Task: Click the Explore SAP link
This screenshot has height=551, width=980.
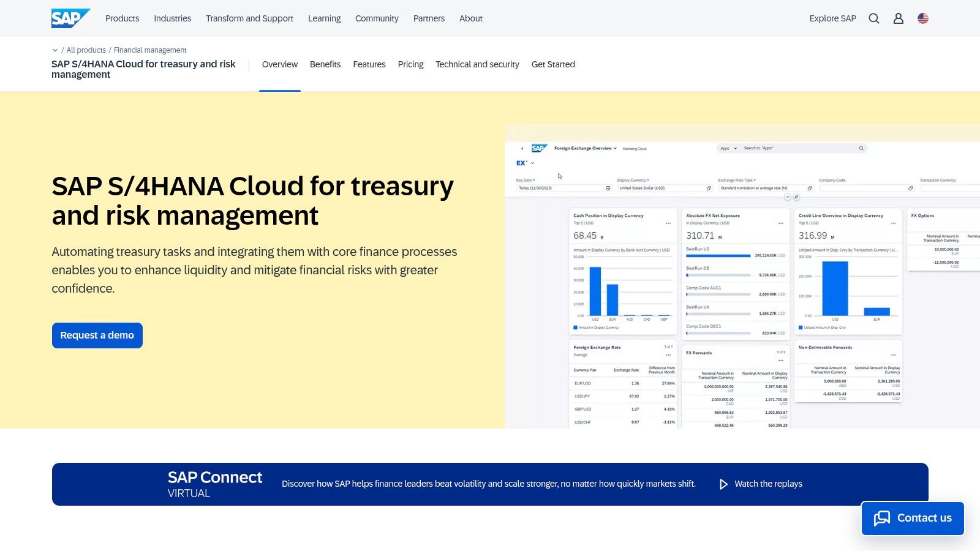Action: pos(832,18)
